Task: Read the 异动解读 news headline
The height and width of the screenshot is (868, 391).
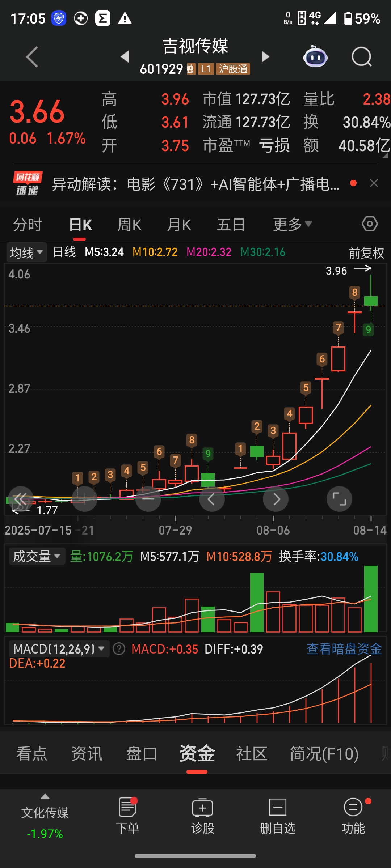Action: [x=195, y=184]
